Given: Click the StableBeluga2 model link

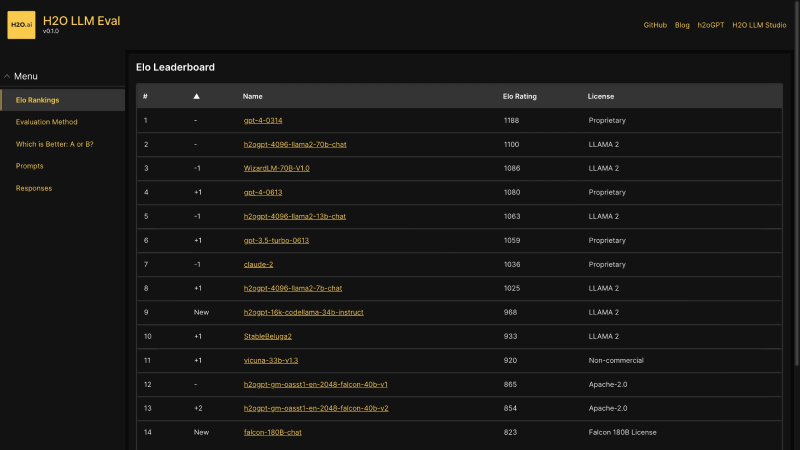Looking at the screenshot, I should (268, 336).
